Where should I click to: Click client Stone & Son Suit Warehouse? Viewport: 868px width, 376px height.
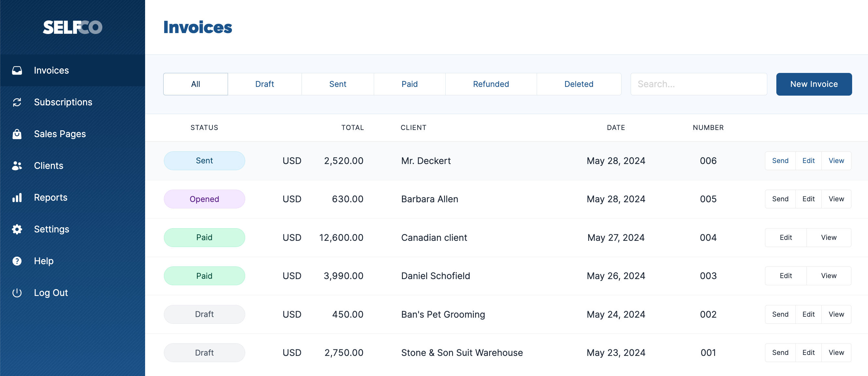(462, 353)
